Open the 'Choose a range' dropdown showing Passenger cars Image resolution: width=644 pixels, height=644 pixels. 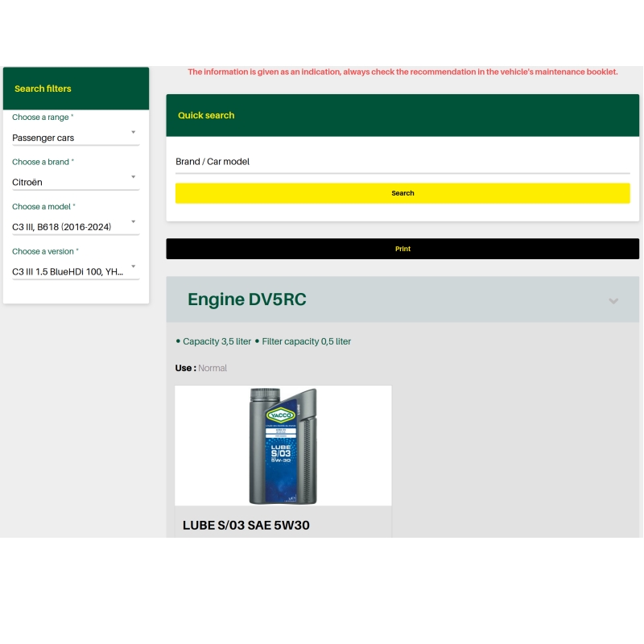click(76, 138)
